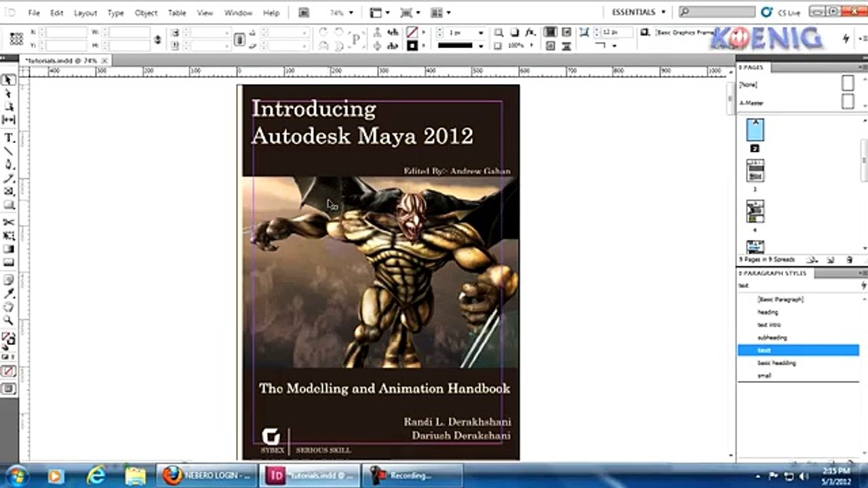
Task: Apply the small paragraph style
Action: pyautogui.click(x=765, y=375)
